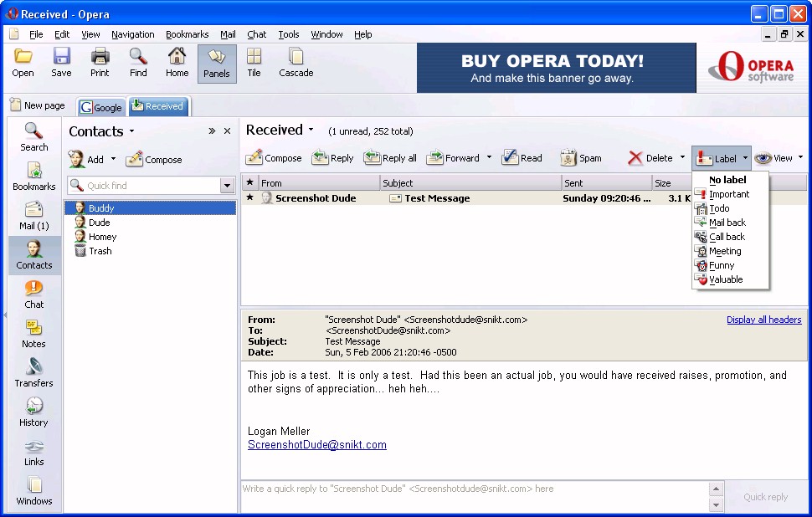The height and width of the screenshot is (517, 812).
Task: Click the Tile windows icon
Action: 254,63
